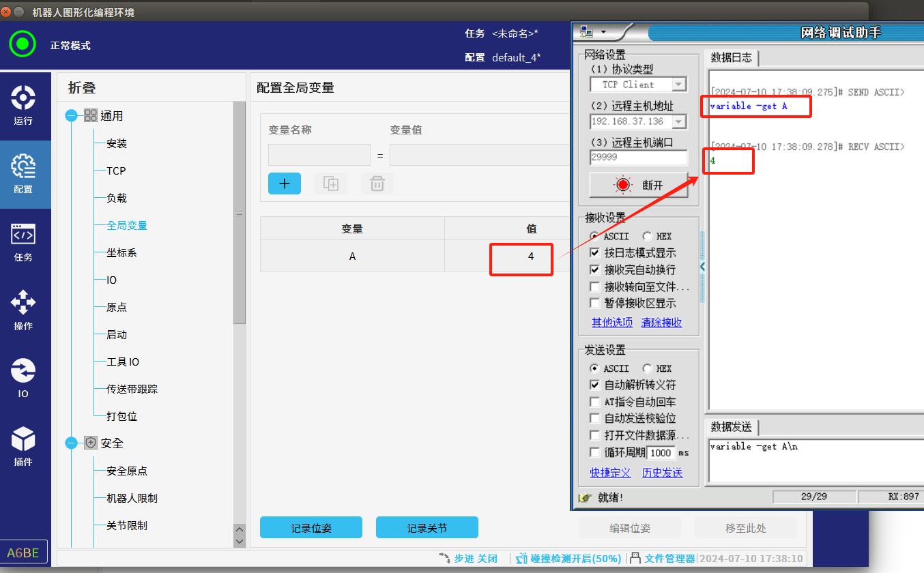
Task: Collapse the 通用 tree section
Action: (72, 116)
